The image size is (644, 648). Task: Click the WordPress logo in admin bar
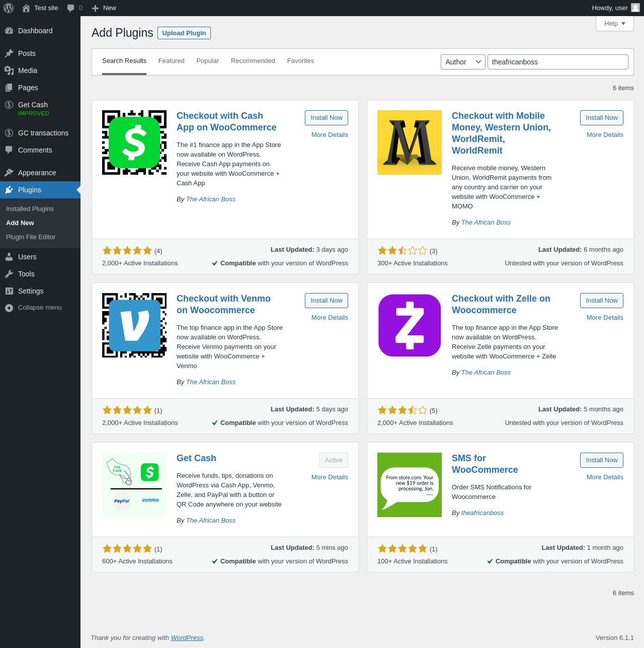[x=9, y=8]
